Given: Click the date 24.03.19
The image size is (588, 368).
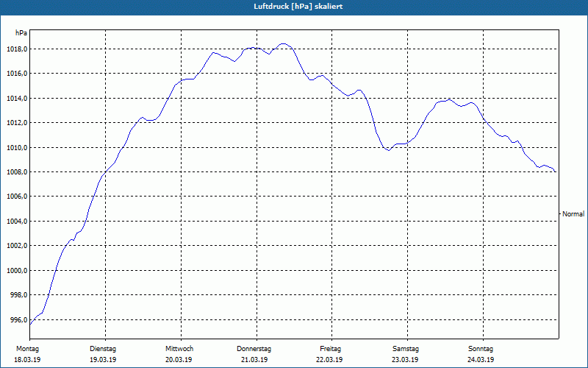Looking at the screenshot, I should 481,360.
